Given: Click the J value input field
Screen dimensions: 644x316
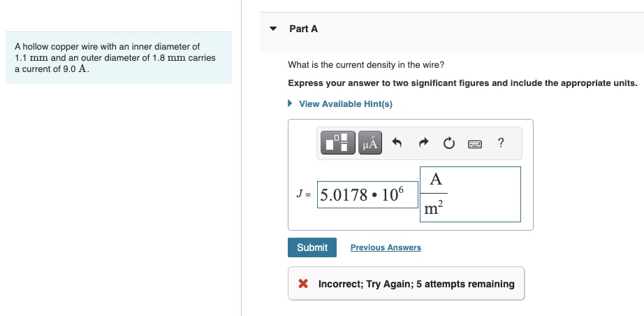Looking at the screenshot, I should 367,194.
